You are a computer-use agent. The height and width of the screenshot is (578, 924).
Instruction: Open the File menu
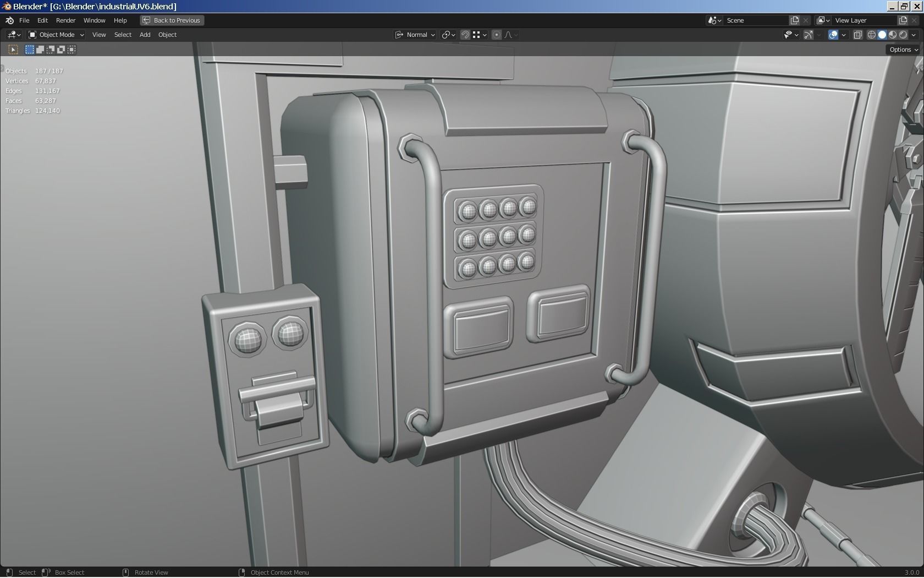click(x=24, y=20)
